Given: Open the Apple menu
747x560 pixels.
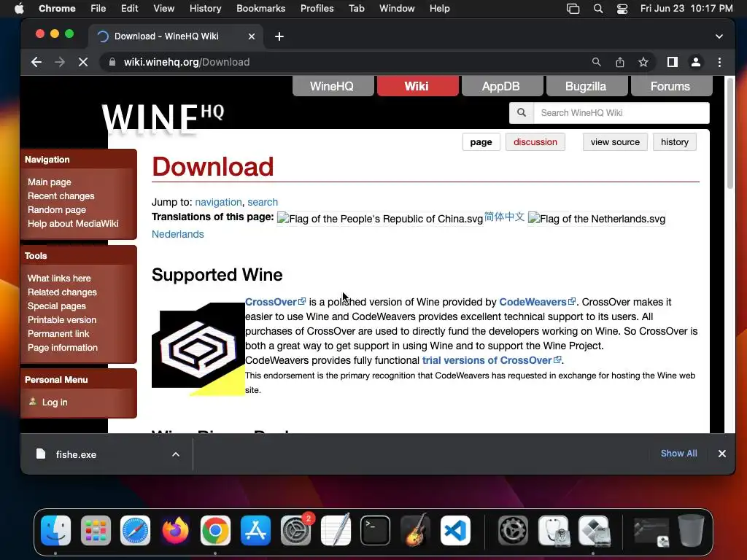Looking at the screenshot, I should [19, 8].
